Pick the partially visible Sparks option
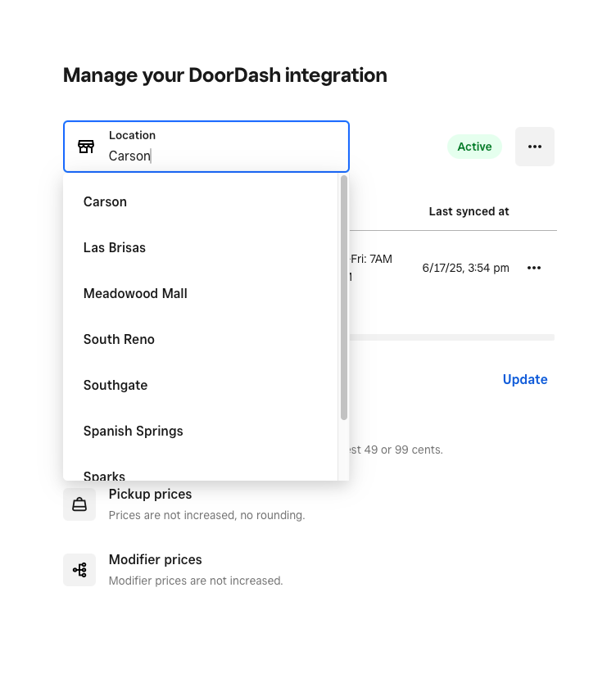616x678 pixels. [x=104, y=475]
